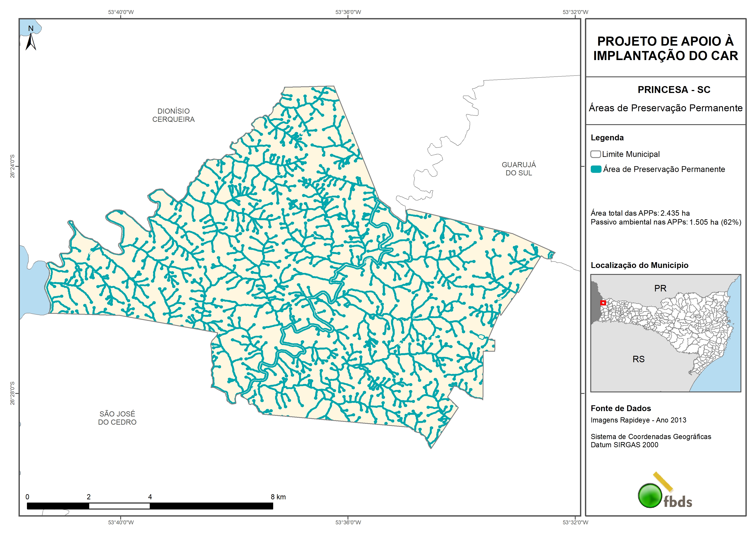Click the Legenda heading

tap(607, 138)
